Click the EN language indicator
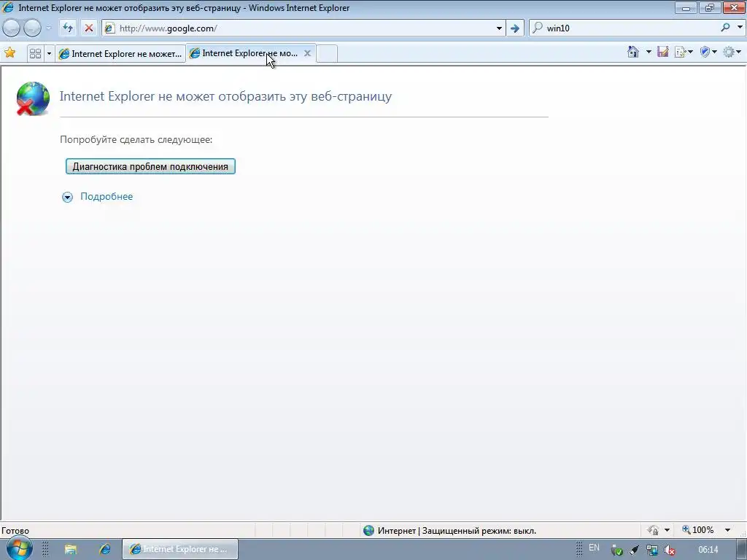 click(594, 548)
